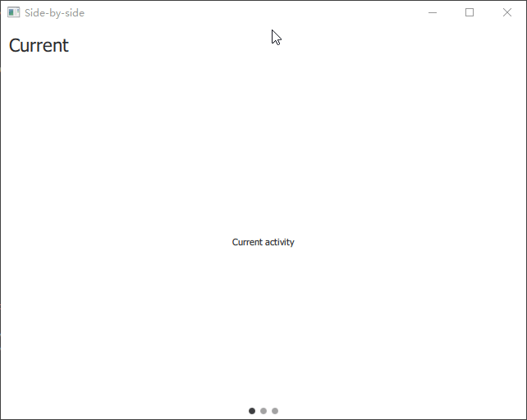Image resolution: width=527 pixels, height=420 pixels.
Task: Click the "Side-by-side" window title text
Action: [54, 13]
